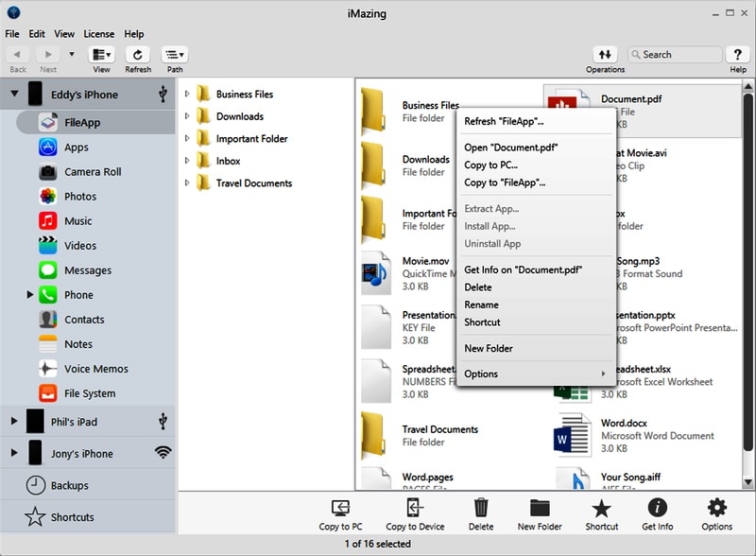Open Music in the sidebar

[x=77, y=221]
